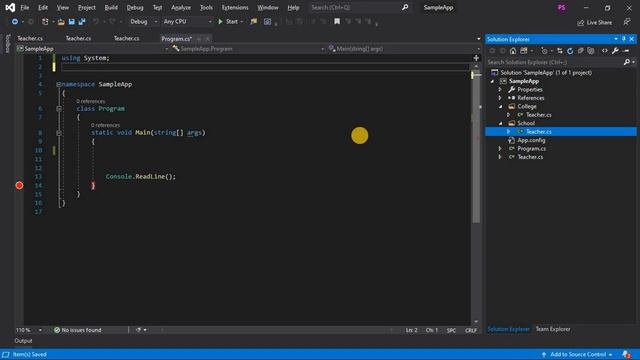
Task: Click the feedback icon beside Live Share
Action: click(x=627, y=22)
